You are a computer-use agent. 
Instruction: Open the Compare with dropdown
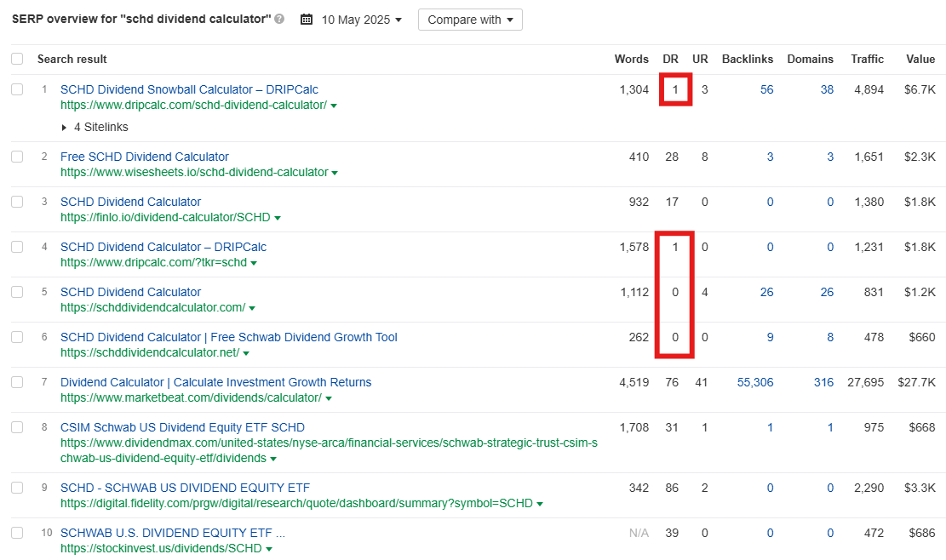coord(470,20)
